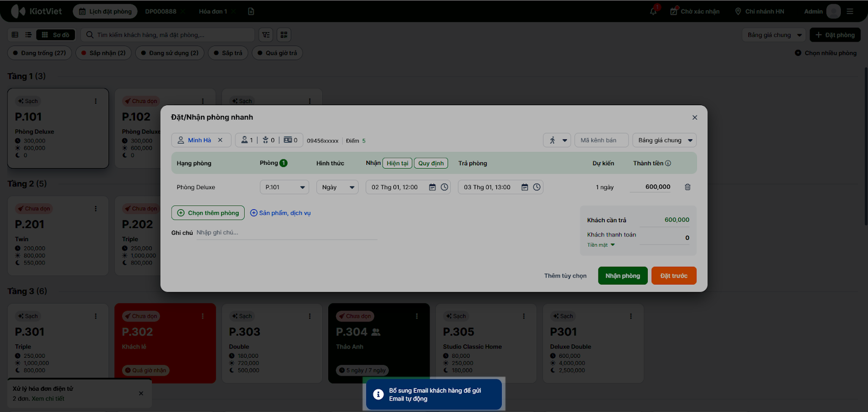Click the Ghi chú note field
Viewport: 868px width, 412px height.
point(286,233)
